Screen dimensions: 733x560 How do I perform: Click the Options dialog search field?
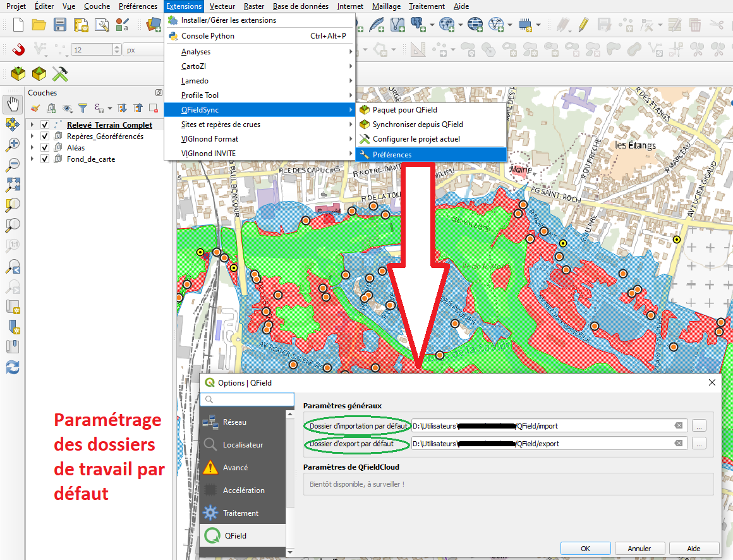[x=247, y=399]
